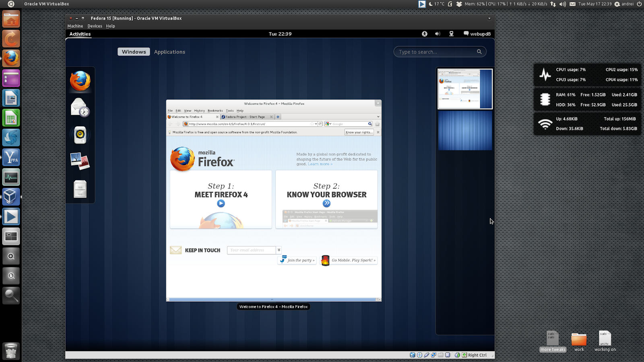Switch to the Windows view tab
This screenshot has height=362, width=644.
(134, 52)
